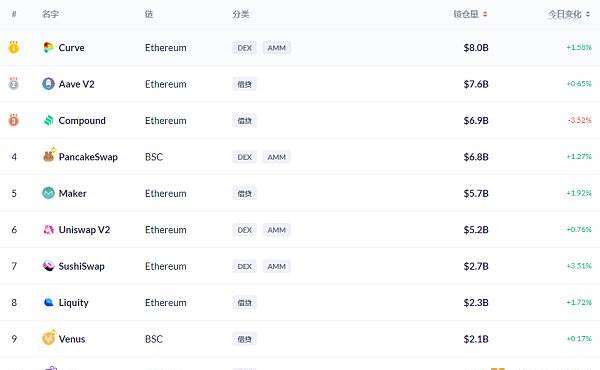This screenshot has width=600, height=370.
Task: Click the Uniswap V2 unicorn icon
Action: (48, 230)
